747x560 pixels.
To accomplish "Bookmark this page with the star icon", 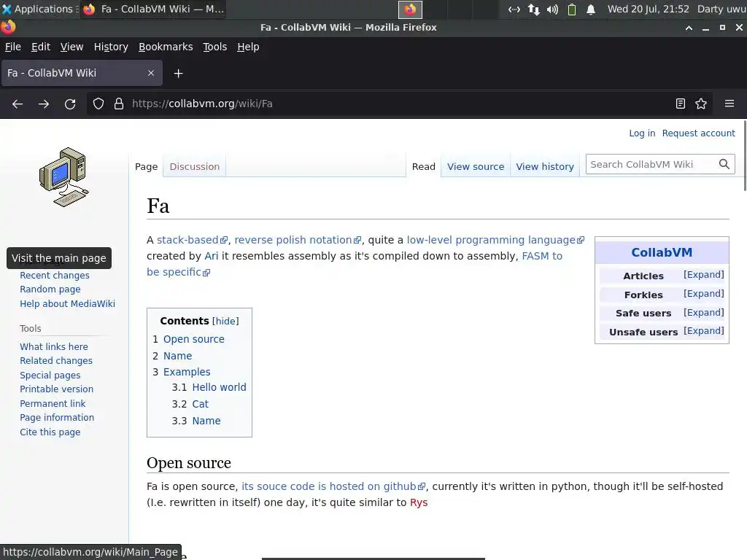I will click(x=701, y=104).
